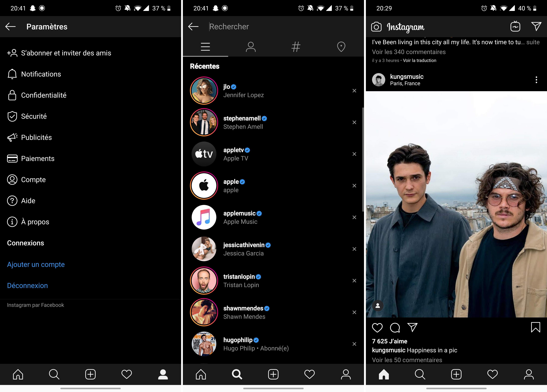Open Direct messages via paper plane icon
The image size is (547, 392).
click(536, 27)
